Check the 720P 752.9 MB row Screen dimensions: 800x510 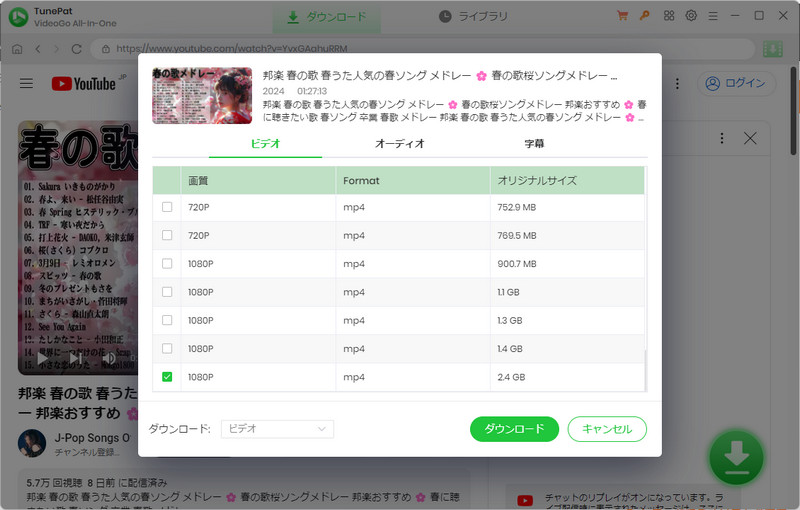[167, 207]
